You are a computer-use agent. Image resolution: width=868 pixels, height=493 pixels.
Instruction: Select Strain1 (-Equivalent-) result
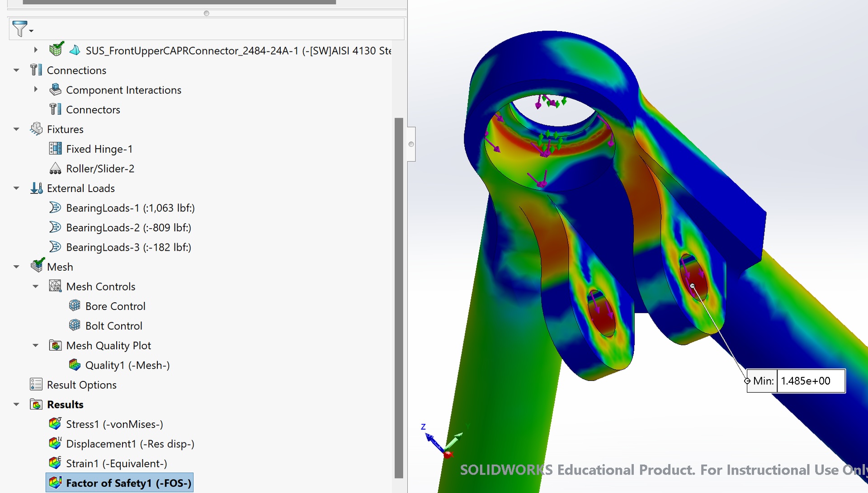(x=116, y=463)
